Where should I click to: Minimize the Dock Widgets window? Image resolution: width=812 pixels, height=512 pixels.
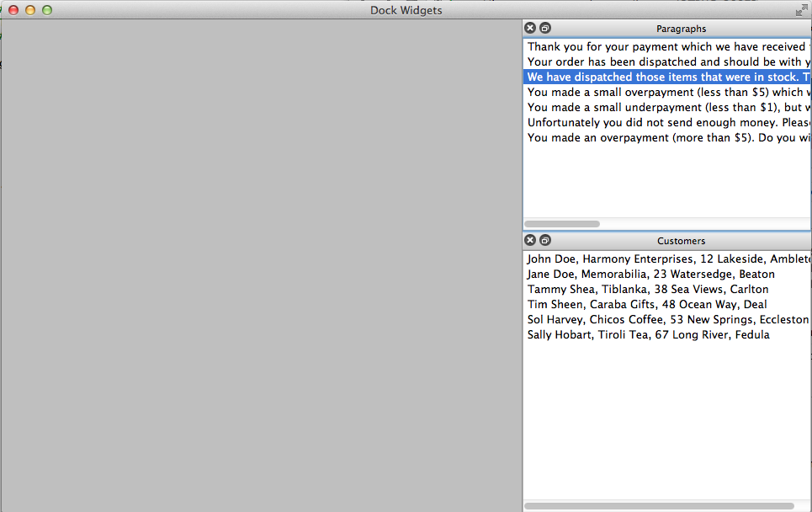tap(30, 10)
